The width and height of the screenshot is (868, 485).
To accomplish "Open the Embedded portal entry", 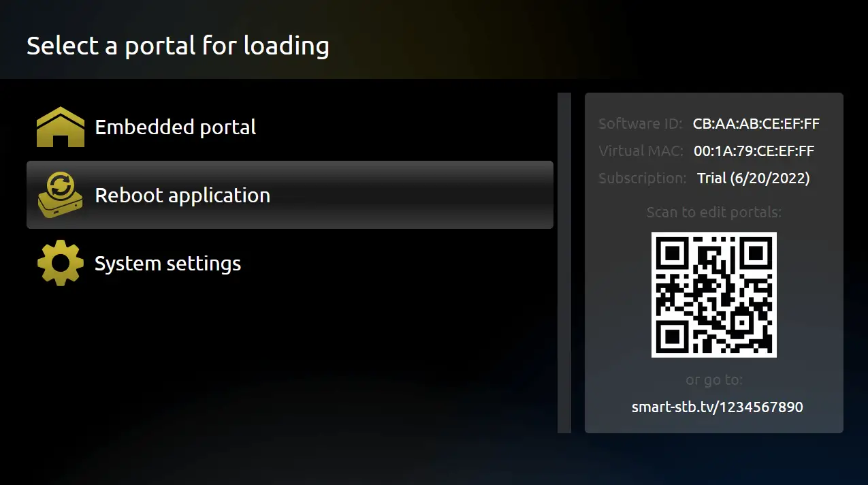I will [290, 127].
